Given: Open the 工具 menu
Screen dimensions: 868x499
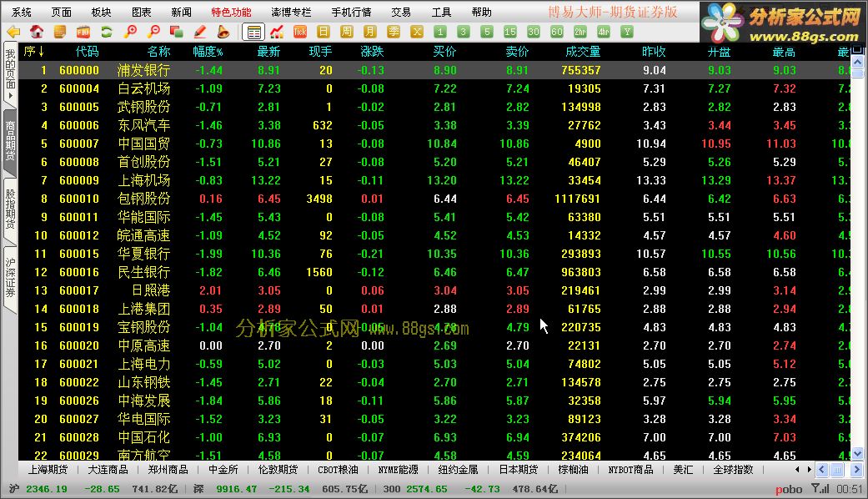Looking at the screenshot, I should (441, 13).
